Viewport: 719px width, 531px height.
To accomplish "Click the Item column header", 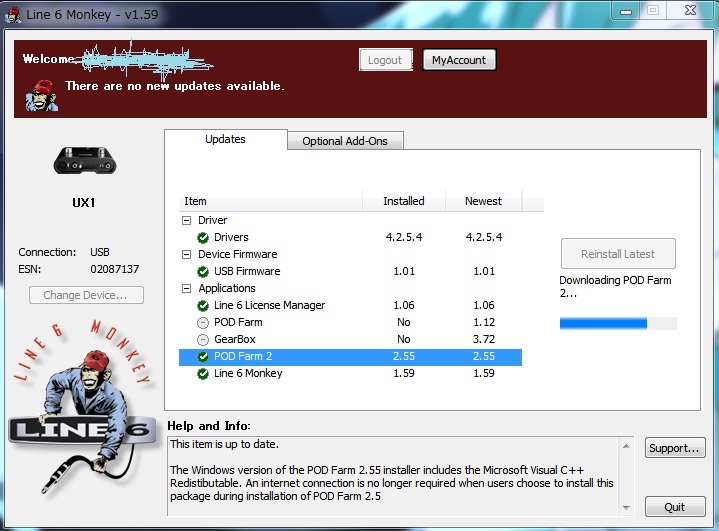I will coord(271,201).
